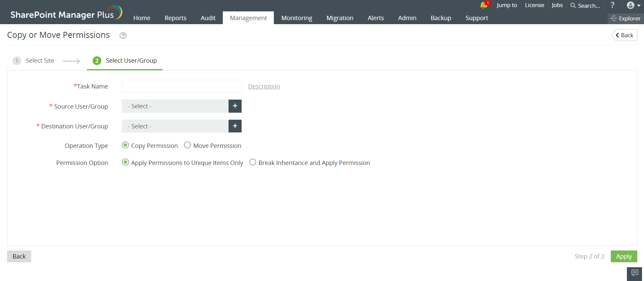
Task: Go to the Support tab
Action: [x=477, y=18]
